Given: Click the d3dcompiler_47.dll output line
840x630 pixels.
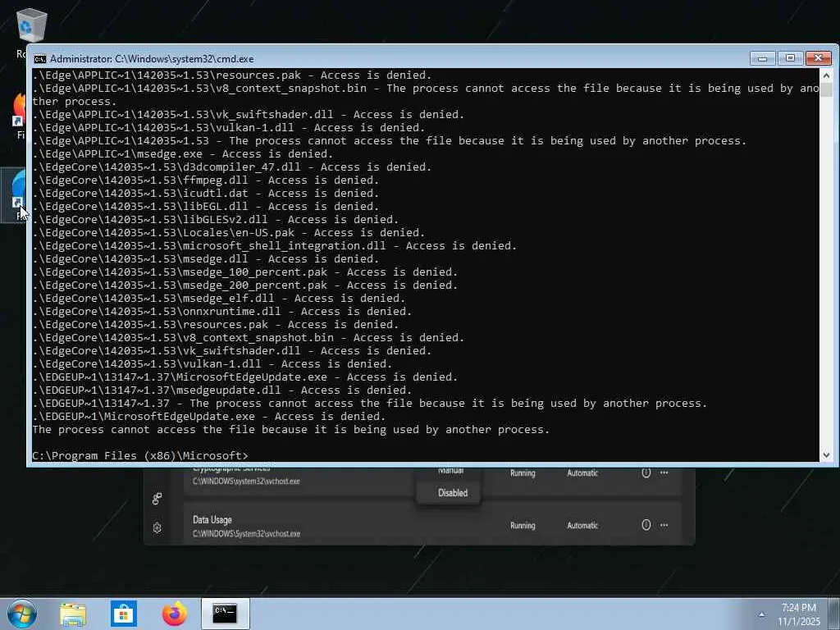Looking at the screenshot, I should (232, 167).
